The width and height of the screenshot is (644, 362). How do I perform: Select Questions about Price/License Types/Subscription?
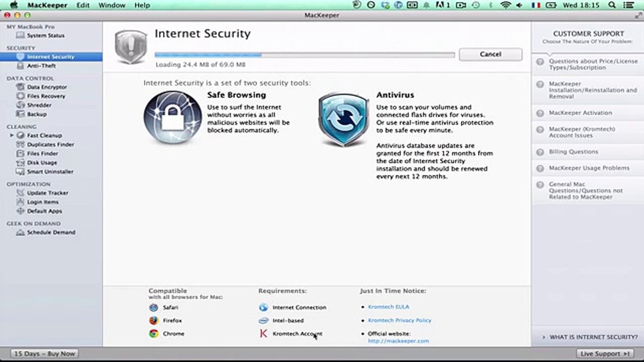(588, 64)
